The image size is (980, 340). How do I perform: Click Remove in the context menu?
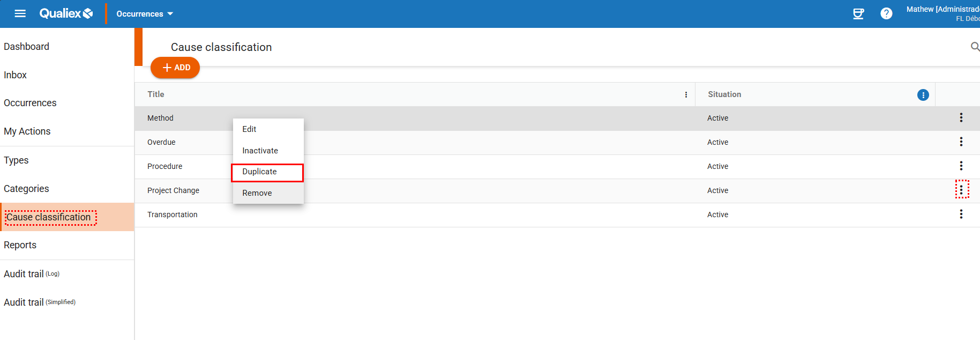[257, 193]
